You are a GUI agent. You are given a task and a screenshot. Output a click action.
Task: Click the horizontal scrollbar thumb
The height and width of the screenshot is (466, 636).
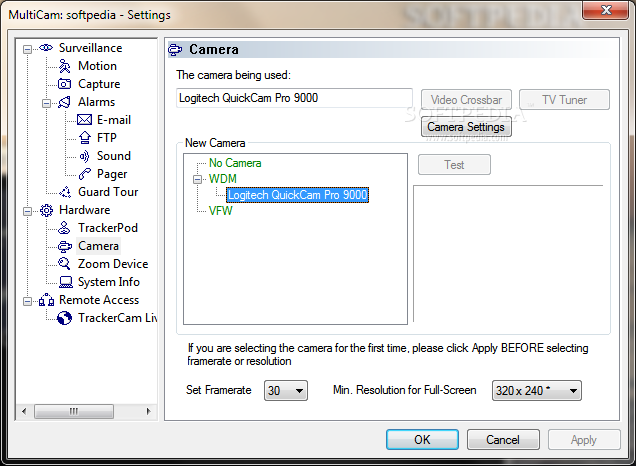74,411
